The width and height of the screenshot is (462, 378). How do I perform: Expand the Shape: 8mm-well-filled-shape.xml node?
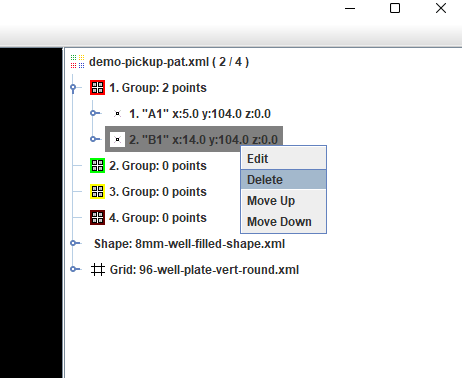(73, 244)
